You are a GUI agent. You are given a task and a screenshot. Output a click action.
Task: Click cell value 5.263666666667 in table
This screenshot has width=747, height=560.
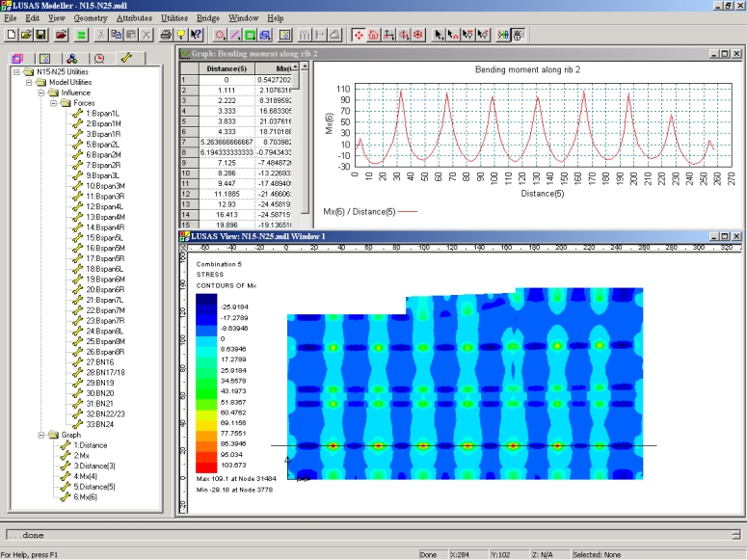click(x=227, y=142)
